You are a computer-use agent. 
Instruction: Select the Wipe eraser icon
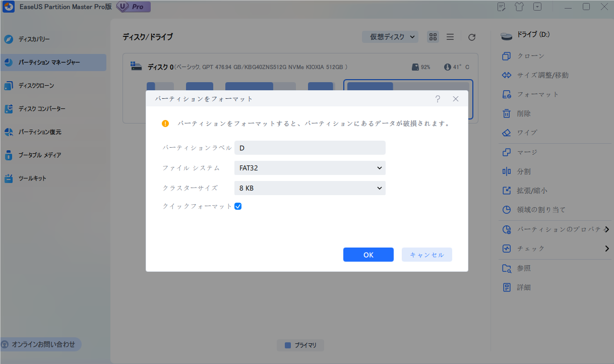[507, 133]
